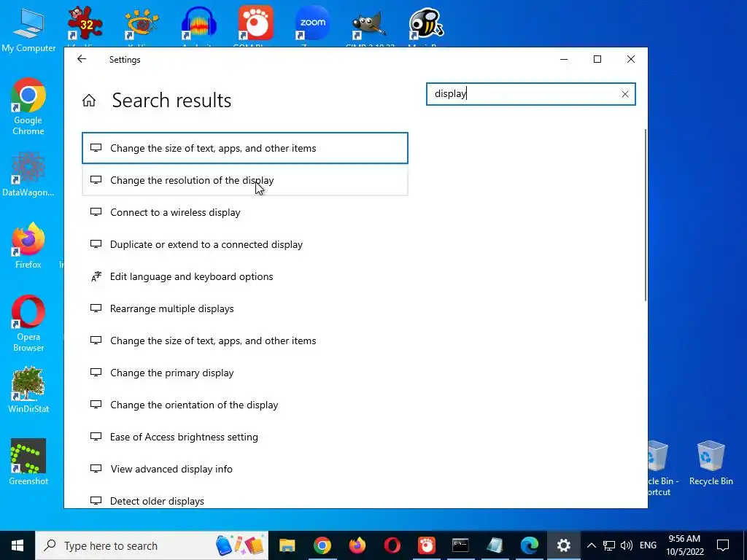Screen dimensions: 747x560
Task: Select the Firefox desktop icon
Action: point(28,246)
